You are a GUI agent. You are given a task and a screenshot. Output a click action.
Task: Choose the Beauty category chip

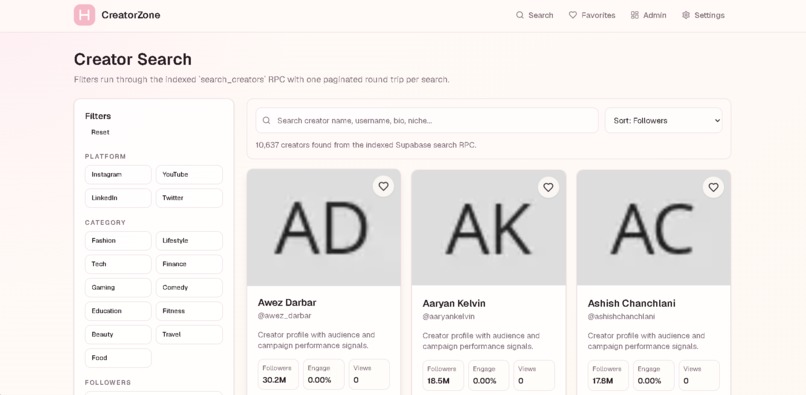pos(118,334)
